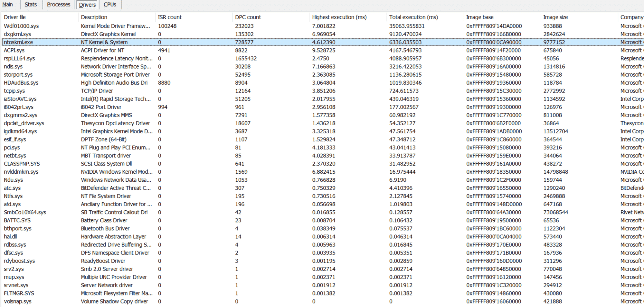Select the rspLLL64.sys driver row

pyautogui.click(x=323, y=58)
